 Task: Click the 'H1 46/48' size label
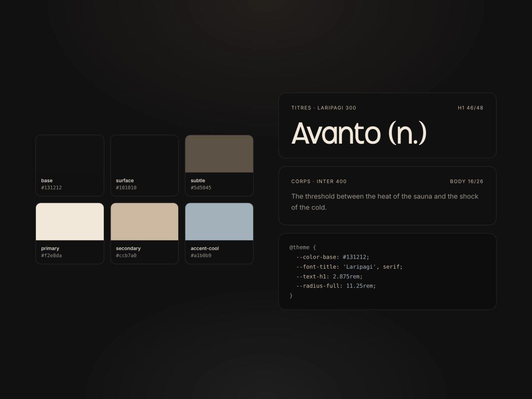(470, 108)
